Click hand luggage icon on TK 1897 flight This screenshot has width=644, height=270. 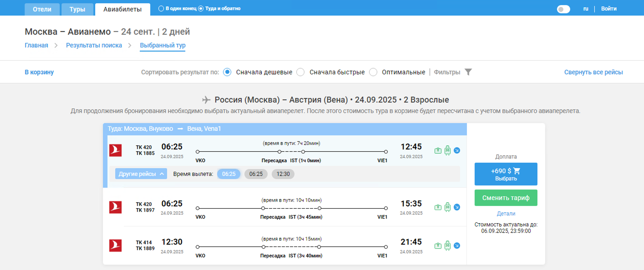[438, 207]
